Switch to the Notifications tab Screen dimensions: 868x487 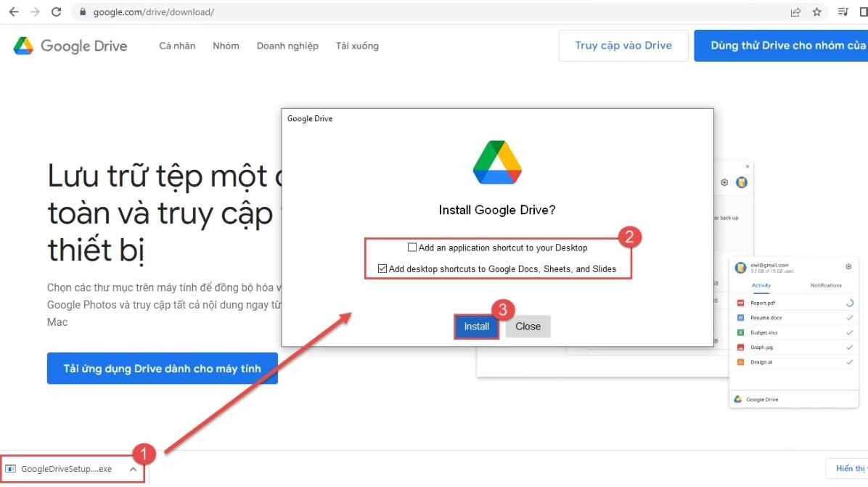pyautogui.click(x=826, y=285)
